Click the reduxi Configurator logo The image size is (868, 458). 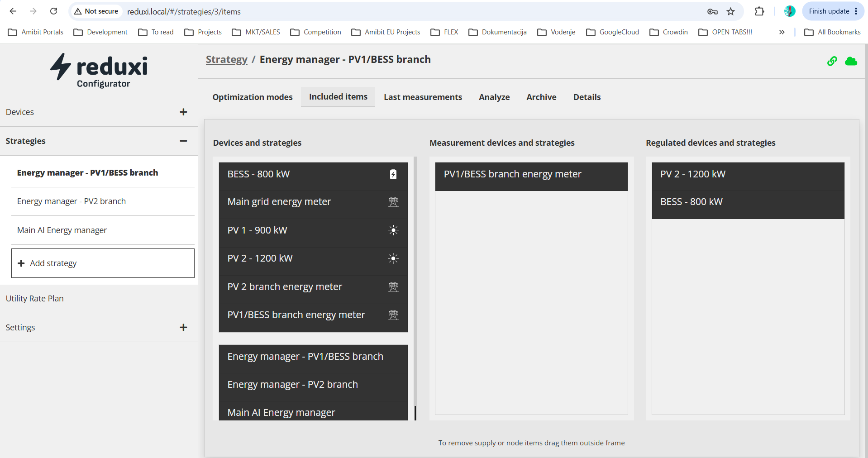[x=99, y=71]
